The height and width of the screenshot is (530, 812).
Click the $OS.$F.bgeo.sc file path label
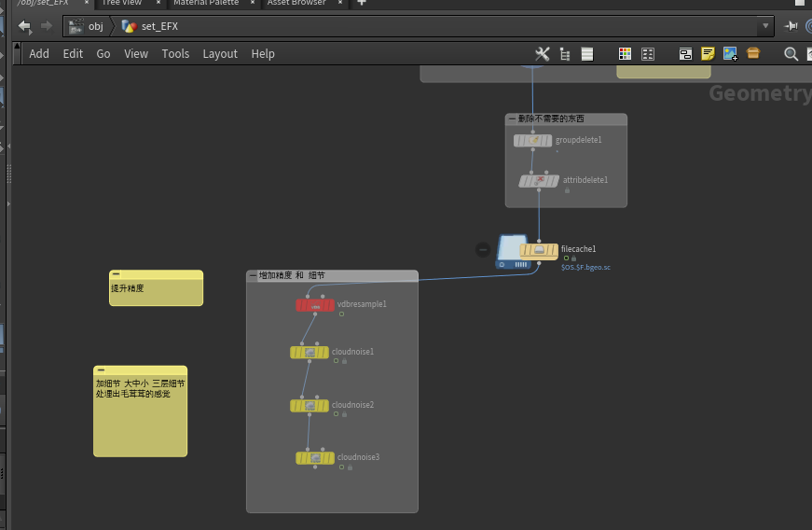click(585, 267)
